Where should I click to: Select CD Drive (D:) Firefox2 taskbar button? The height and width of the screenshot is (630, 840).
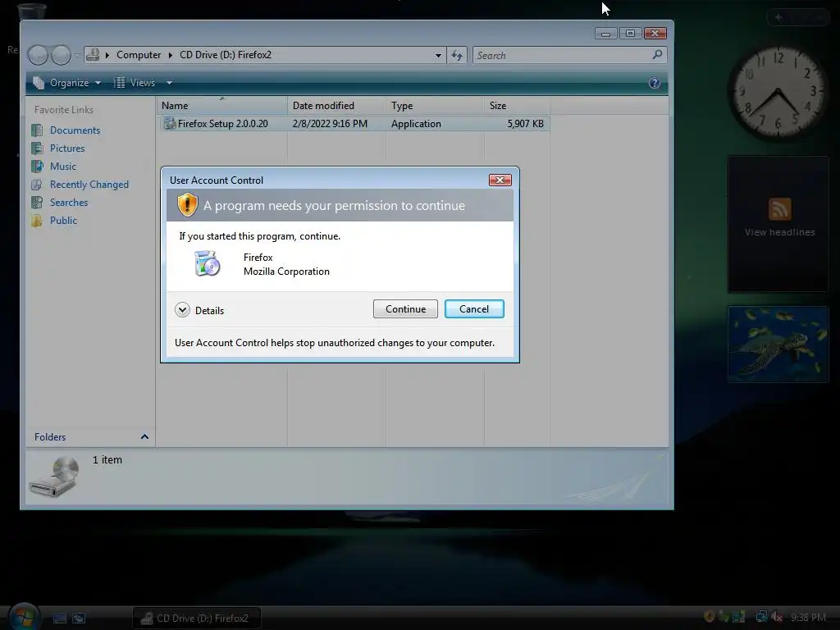coord(197,619)
